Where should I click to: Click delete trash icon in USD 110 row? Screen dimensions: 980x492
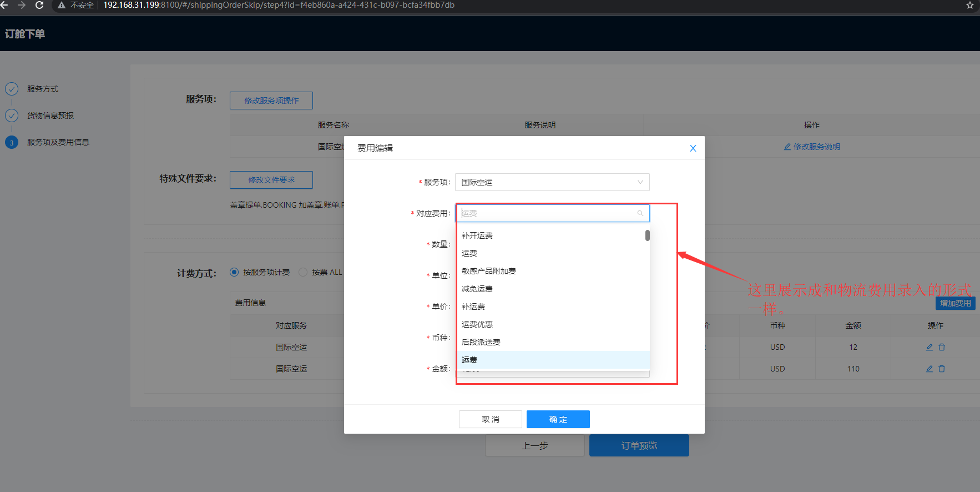pyautogui.click(x=942, y=369)
